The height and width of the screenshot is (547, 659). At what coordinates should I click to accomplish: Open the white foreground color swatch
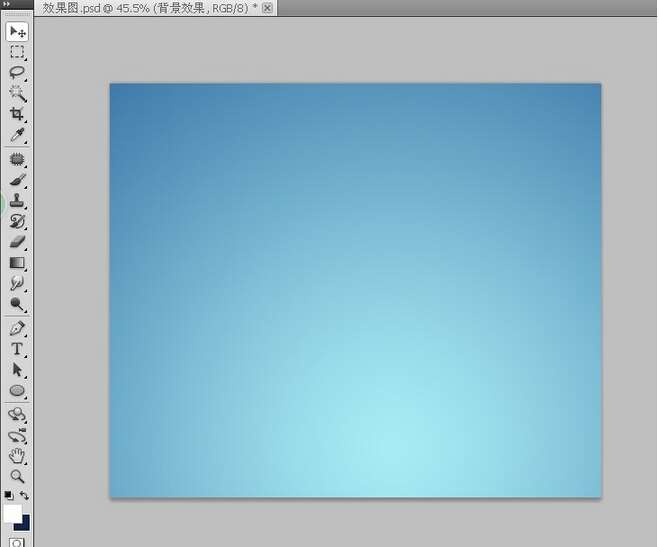12,513
